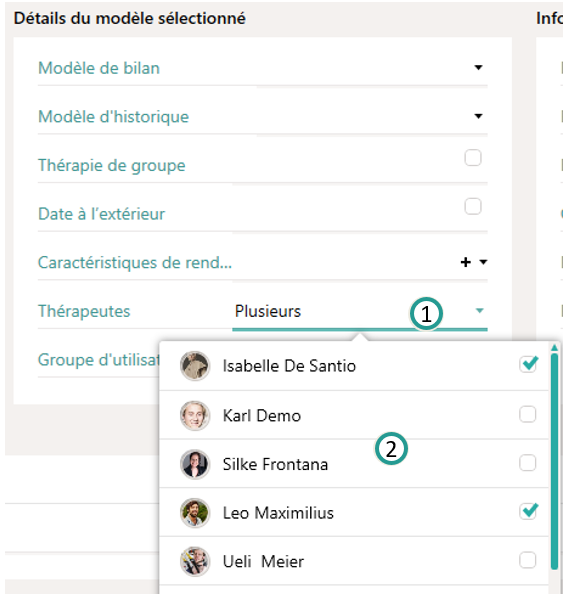Expand the Modèle d'historique dropdown

(478, 116)
